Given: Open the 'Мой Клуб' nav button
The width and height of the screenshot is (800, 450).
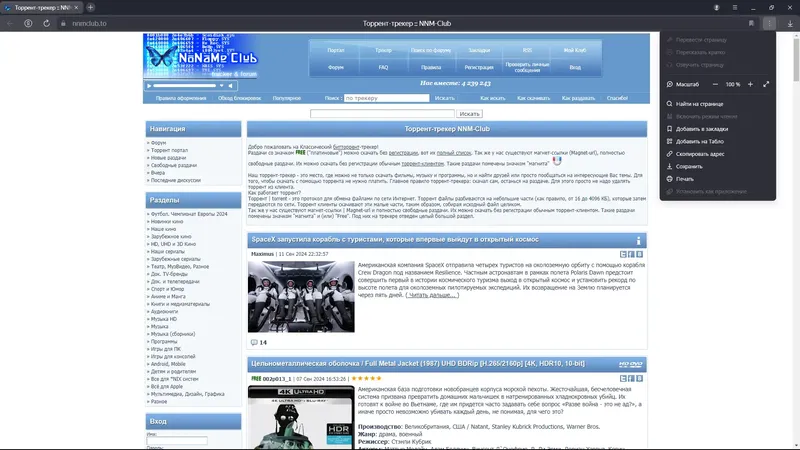Looking at the screenshot, I should (575, 51).
